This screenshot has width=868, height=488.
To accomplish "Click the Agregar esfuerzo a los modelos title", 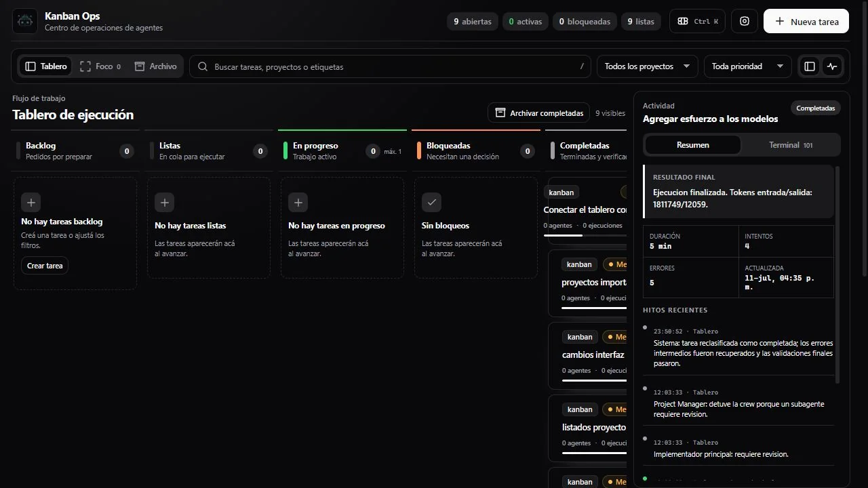I will [711, 119].
